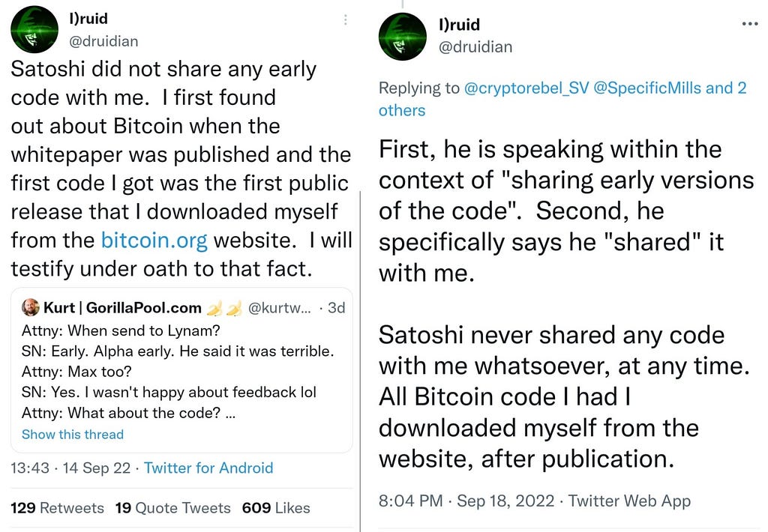Image resolution: width=768 pixels, height=532 pixels.
Task: Open the left tweet's three-dot menu
Action: (x=345, y=20)
